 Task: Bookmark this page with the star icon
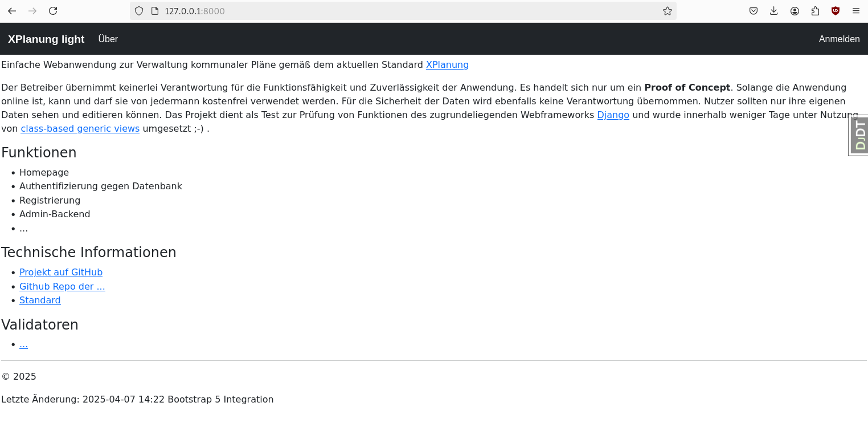point(668,11)
